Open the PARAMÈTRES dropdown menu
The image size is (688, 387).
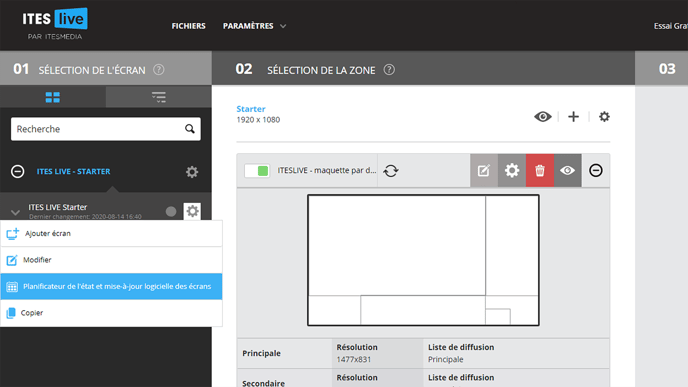click(254, 26)
